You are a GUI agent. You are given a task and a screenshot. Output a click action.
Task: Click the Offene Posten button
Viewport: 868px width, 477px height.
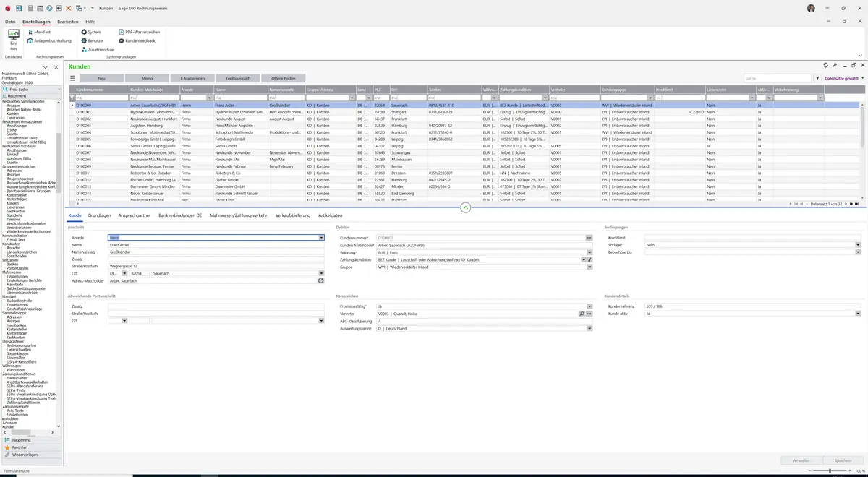(x=284, y=78)
